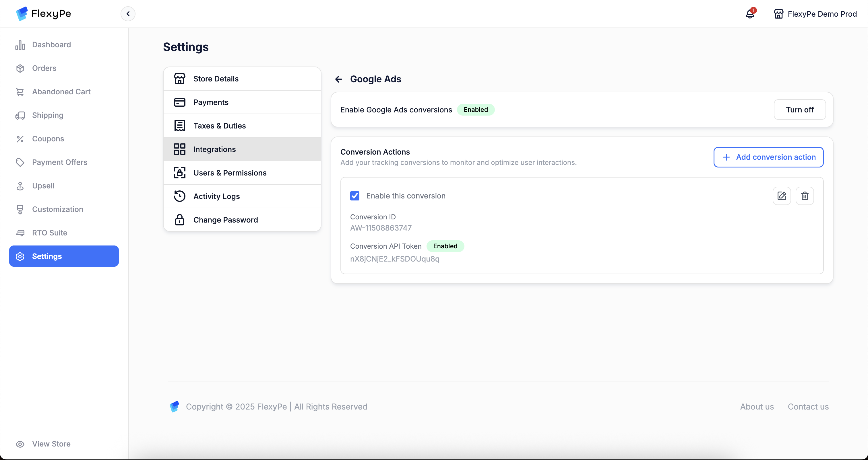Select Users & Permissions settings
The image size is (868, 460).
[x=229, y=173]
